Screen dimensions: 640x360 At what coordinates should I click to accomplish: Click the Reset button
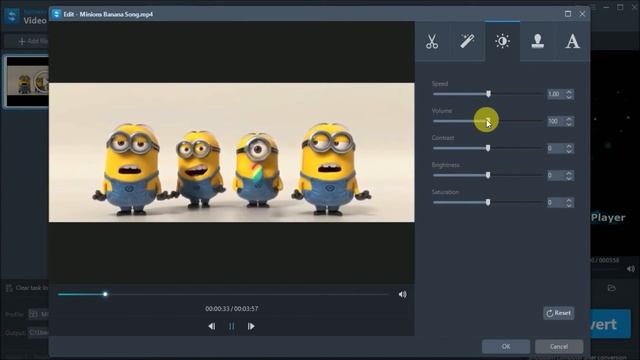point(558,313)
